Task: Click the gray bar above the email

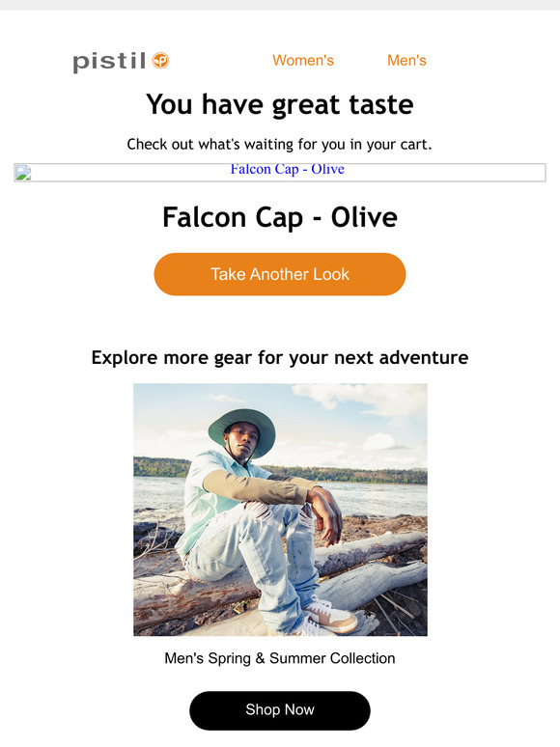Action: pyautogui.click(x=280, y=5)
